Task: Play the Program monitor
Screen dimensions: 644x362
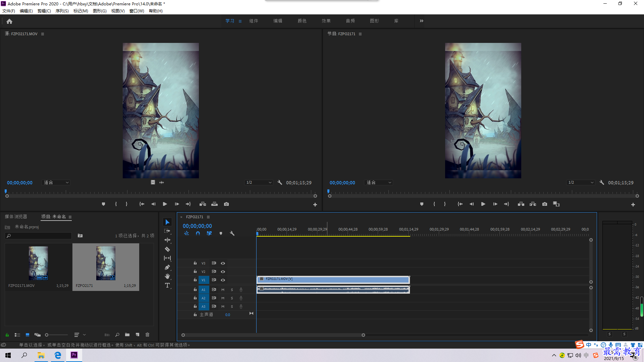Action: tap(483, 204)
